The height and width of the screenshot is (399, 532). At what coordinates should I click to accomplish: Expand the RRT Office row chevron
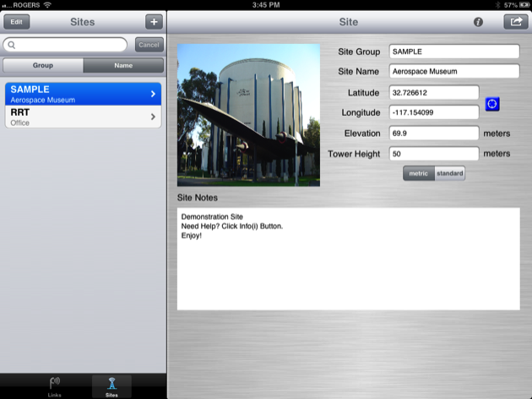153,117
